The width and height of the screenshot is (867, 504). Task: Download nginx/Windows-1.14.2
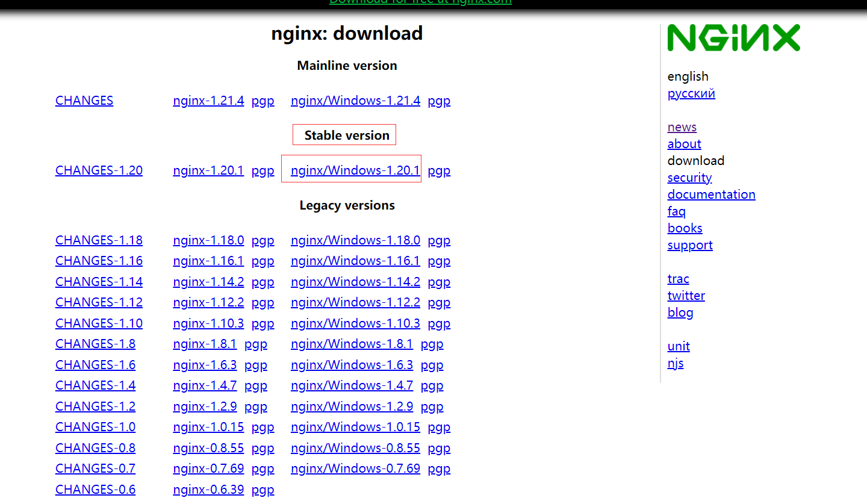coord(355,282)
